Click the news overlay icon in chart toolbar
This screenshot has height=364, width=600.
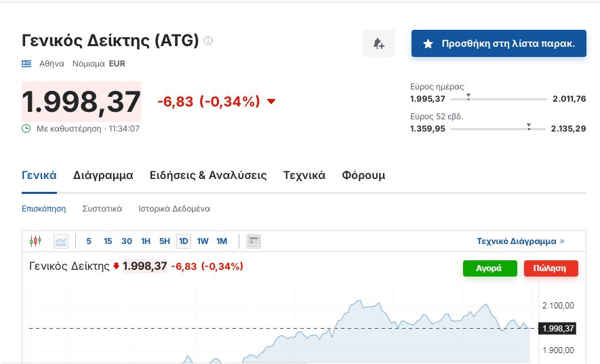pyautogui.click(x=254, y=241)
